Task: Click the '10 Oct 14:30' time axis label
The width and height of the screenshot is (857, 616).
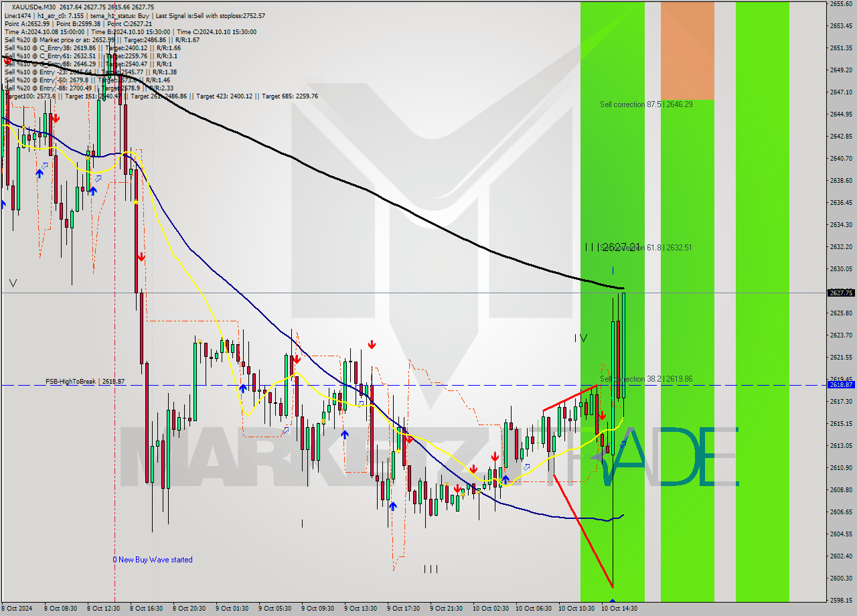Action: [620, 609]
